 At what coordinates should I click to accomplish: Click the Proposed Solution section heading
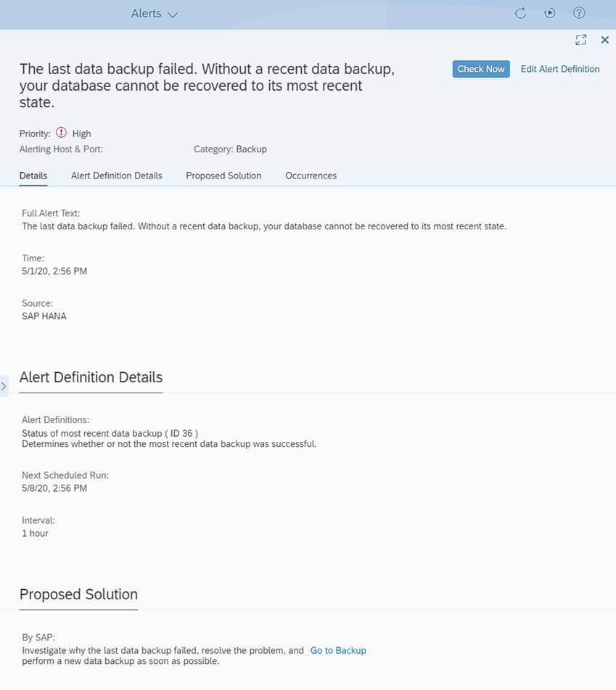tap(79, 594)
